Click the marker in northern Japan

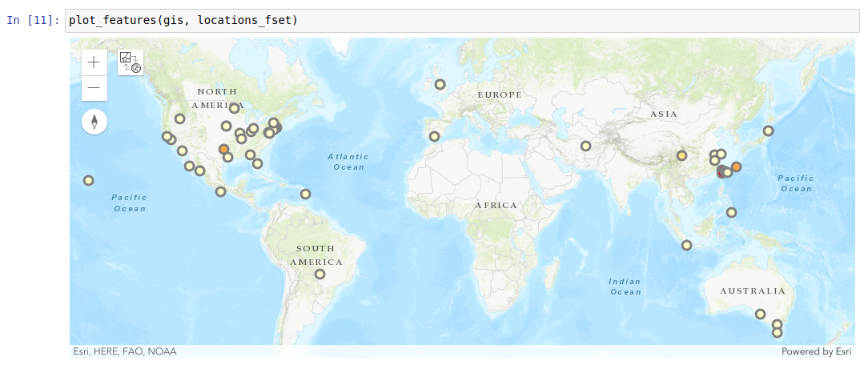768,130
